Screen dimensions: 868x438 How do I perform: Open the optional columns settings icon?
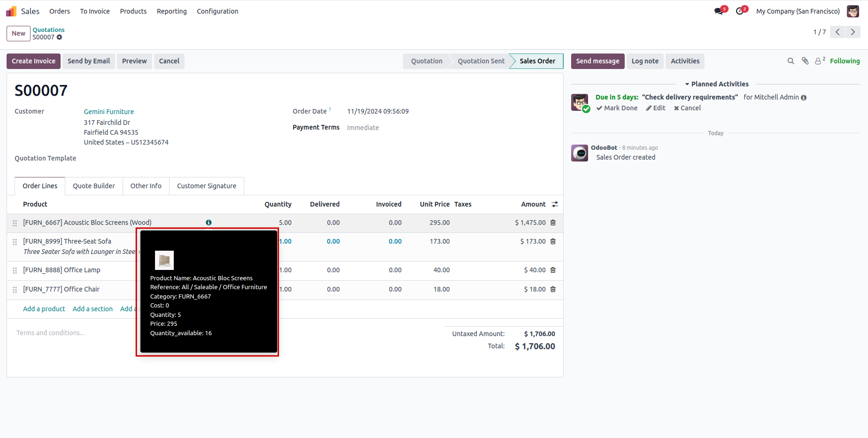(x=555, y=204)
